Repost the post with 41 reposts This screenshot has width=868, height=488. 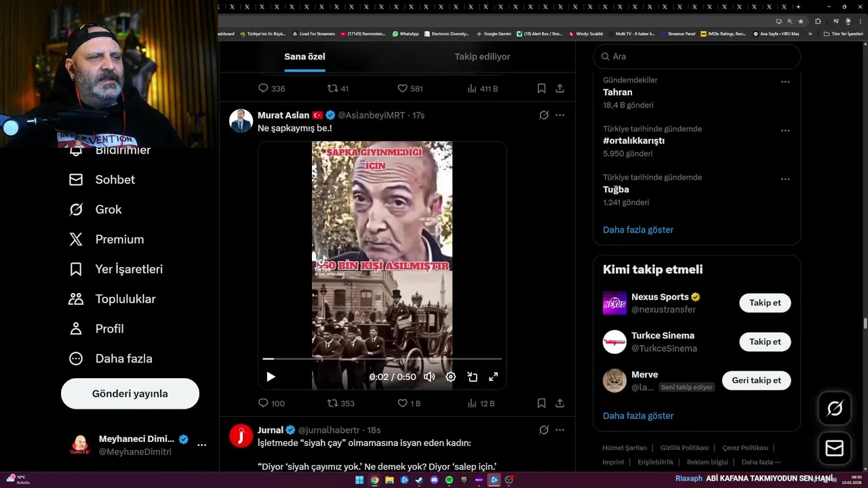[338, 88]
